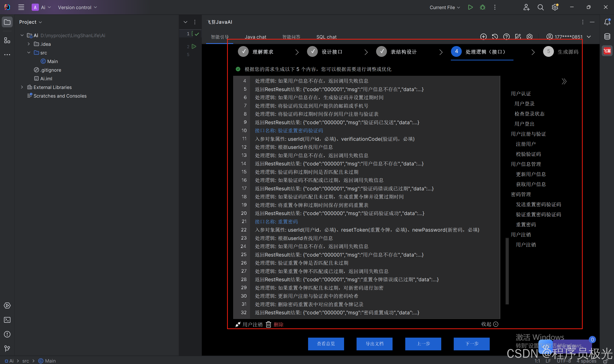Switch to the SQL chat tab
This screenshot has width=614, height=364.
click(326, 37)
